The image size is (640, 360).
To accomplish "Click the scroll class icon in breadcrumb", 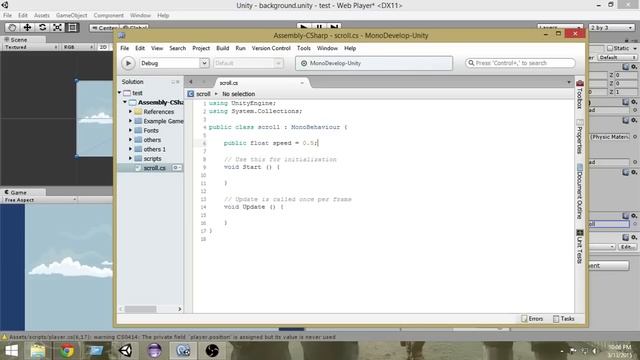I will [x=191, y=94].
